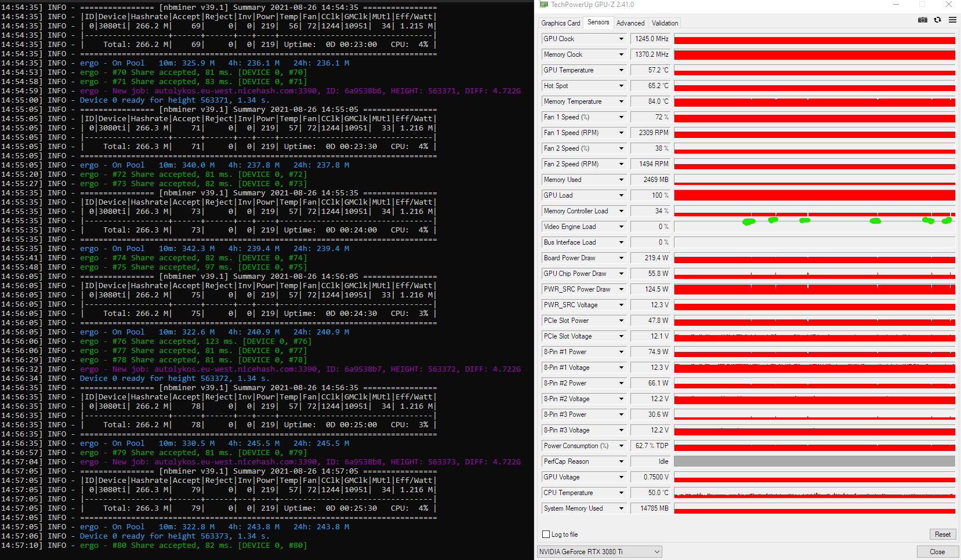Expand the GPU Clock sensor dropdown

click(x=621, y=39)
